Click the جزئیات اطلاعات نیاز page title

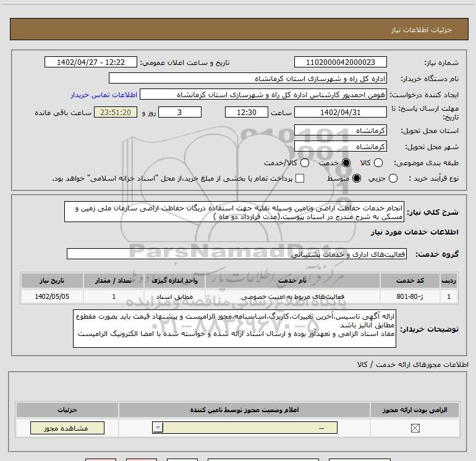[421, 30]
